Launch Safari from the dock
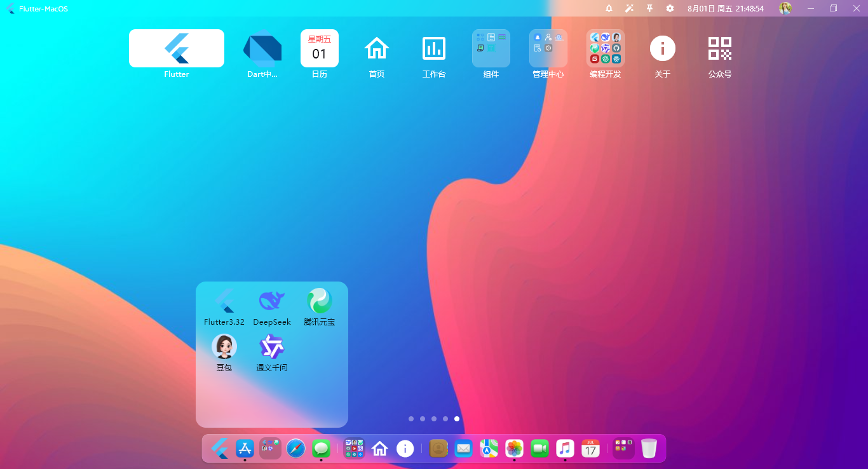Screen dimensions: 868x469 tap(295, 448)
